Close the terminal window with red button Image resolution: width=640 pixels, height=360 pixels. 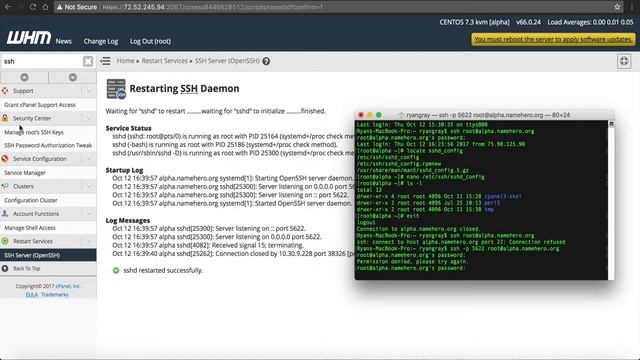pos(361,115)
